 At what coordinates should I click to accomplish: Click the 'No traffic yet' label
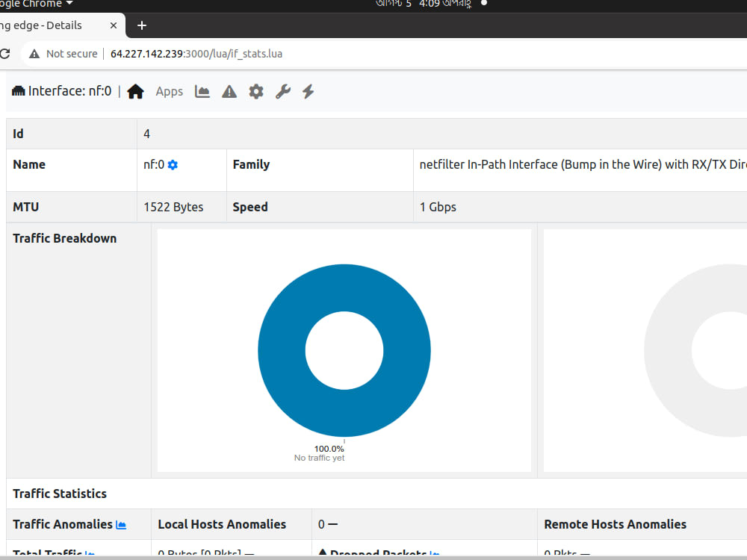tap(319, 458)
